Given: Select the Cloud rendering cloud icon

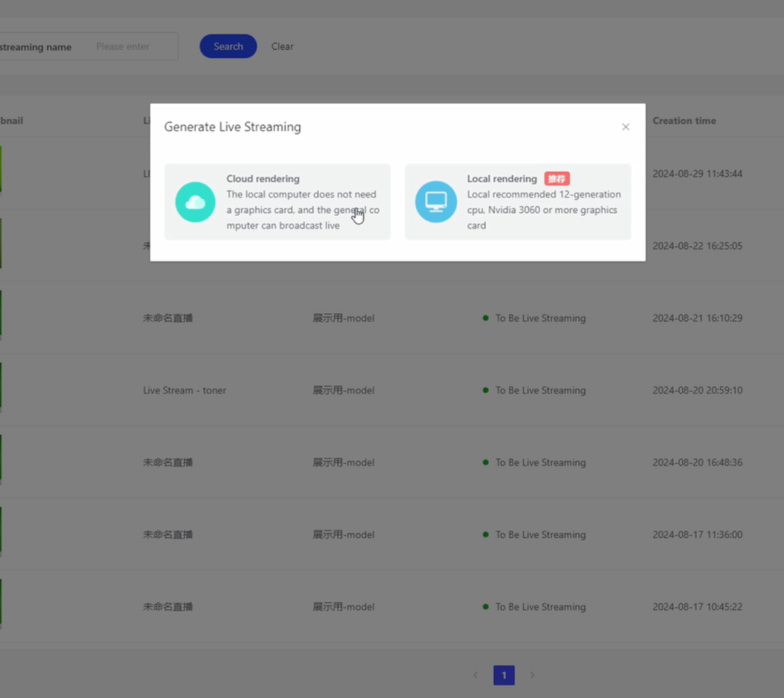Looking at the screenshot, I should tap(195, 202).
